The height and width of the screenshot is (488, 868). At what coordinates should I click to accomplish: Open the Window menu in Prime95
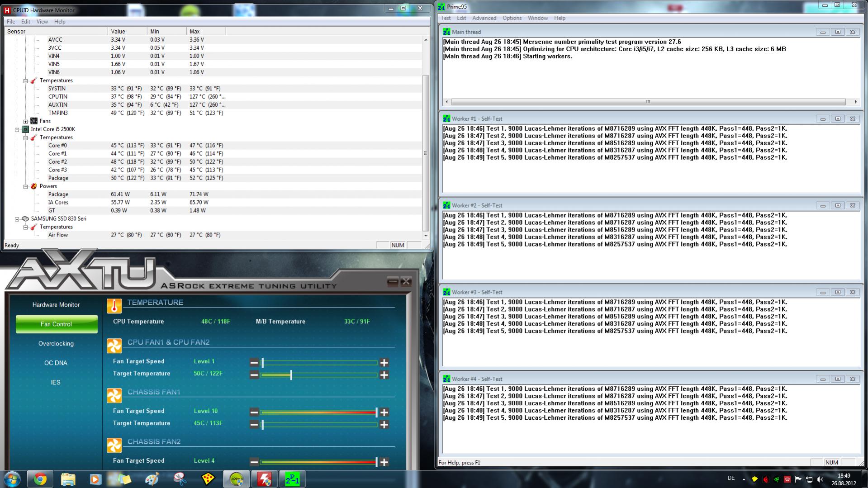537,18
